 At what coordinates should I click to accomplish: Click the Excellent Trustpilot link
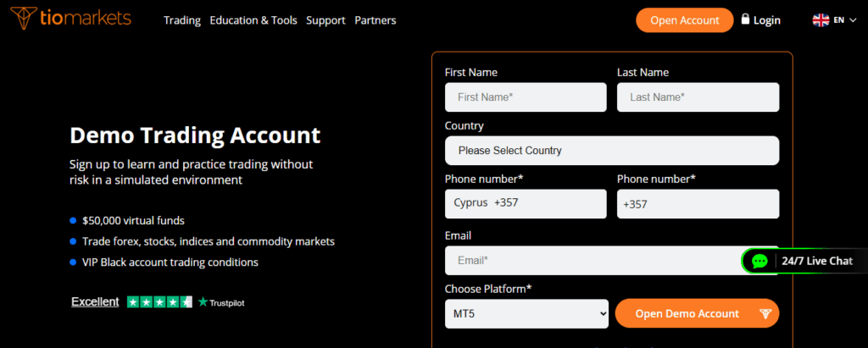(x=95, y=301)
